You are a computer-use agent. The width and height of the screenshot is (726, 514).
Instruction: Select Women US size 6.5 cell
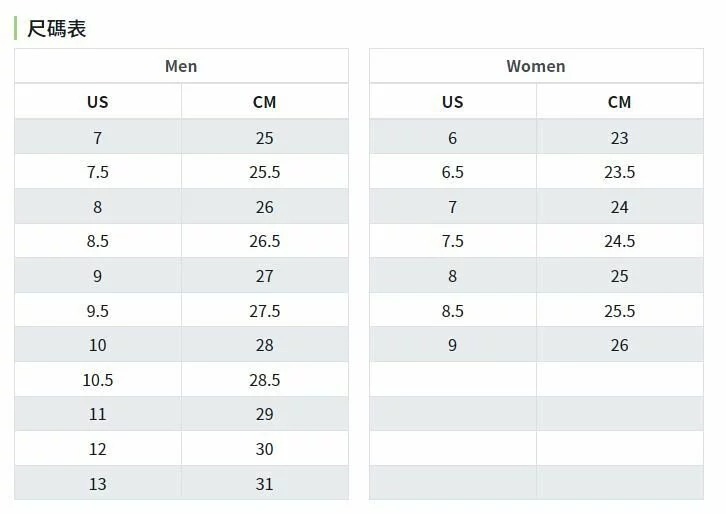pos(452,172)
